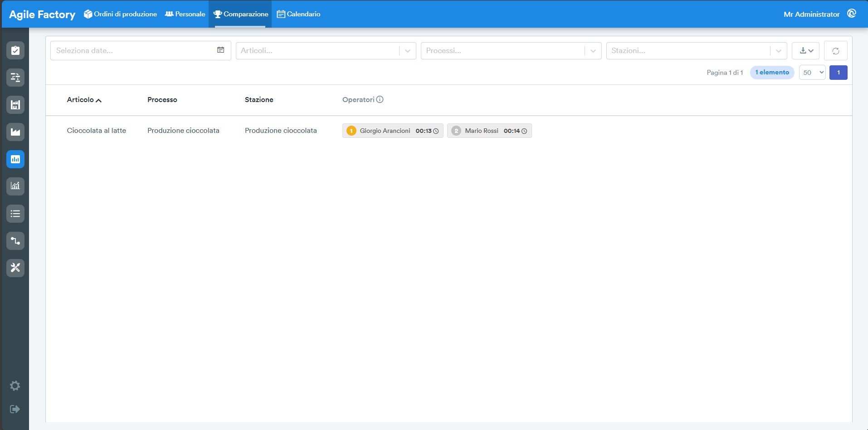Open the workflow route sidebar icon

[15, 241]
